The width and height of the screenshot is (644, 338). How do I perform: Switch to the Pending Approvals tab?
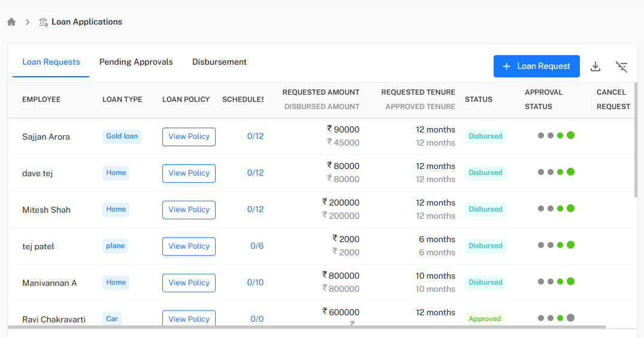[x=136, y=62]
